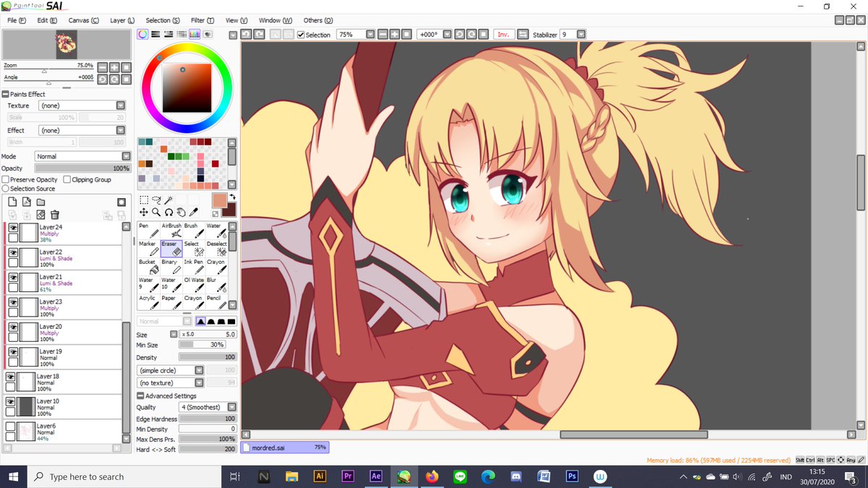
Task: Collapse the Advanced Settings section
Action: point(140,395)
